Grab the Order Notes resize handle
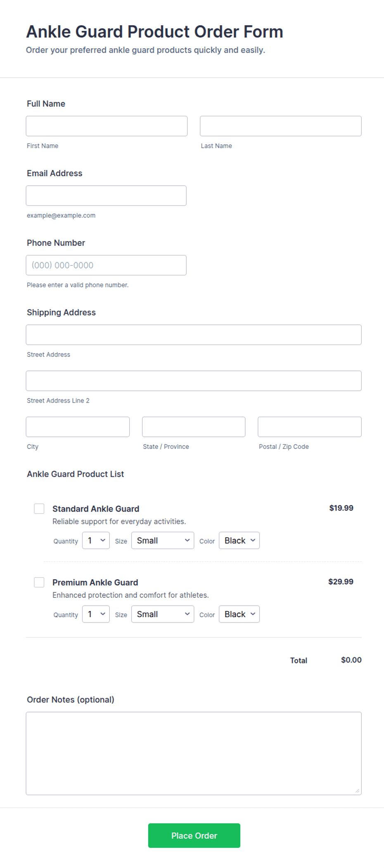Viewport: 384px width, 868px height. [x=358, y=791]
